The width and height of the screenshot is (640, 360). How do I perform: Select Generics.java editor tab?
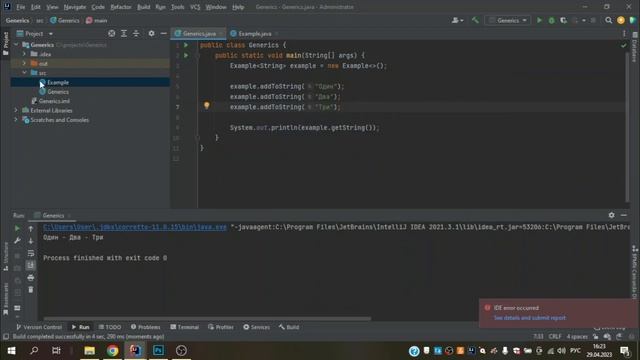click(x=198, y=33)
